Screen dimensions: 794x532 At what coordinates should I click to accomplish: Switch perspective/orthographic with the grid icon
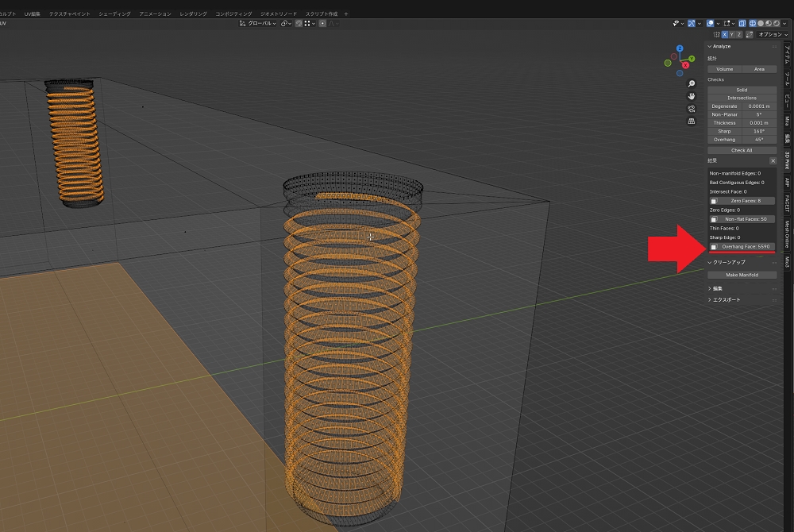[x=692, y=121]
